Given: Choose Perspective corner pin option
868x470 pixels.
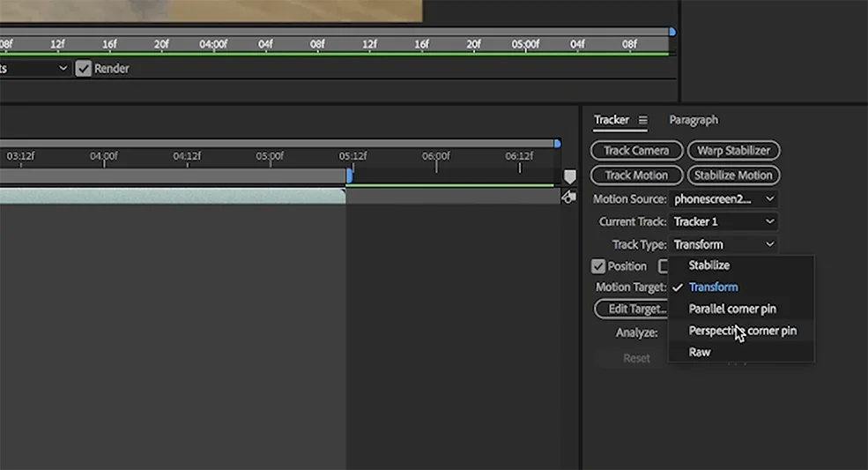Looking at the screenshot, I should click(x=741, y=331).
